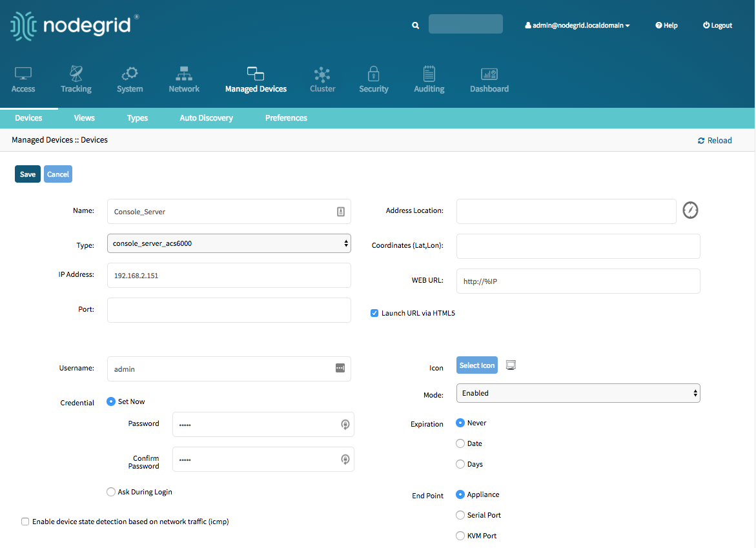Click the compass icon next to Address Location
The height and width of the screenshot is (548, 756).
[690, 210]
